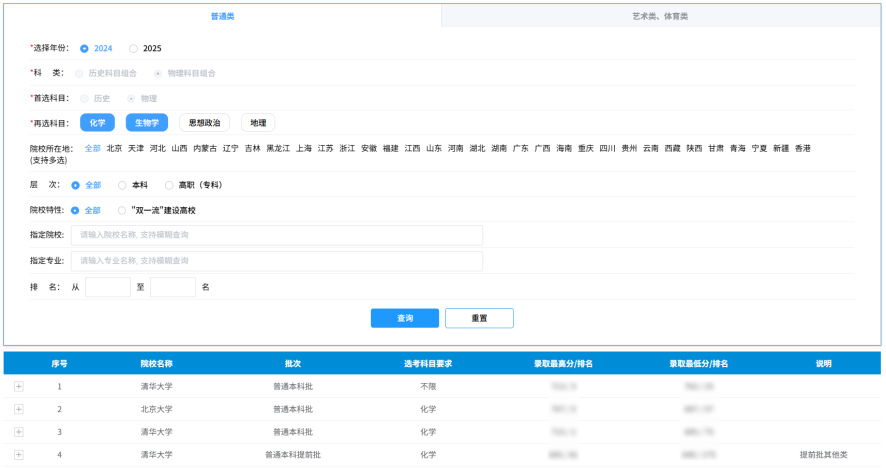
Task: Filter schools by 西藏 location
Action: point(672,148)
